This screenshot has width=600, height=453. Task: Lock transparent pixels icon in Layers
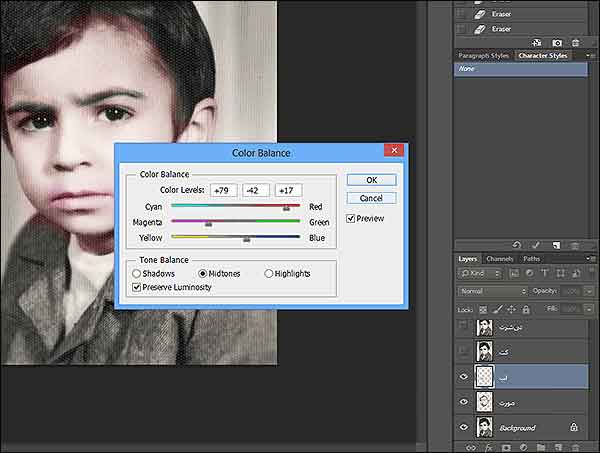pos(483,310)
